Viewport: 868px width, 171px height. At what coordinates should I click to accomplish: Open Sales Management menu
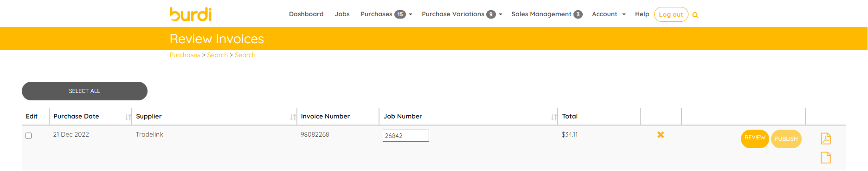click(547, 14)
